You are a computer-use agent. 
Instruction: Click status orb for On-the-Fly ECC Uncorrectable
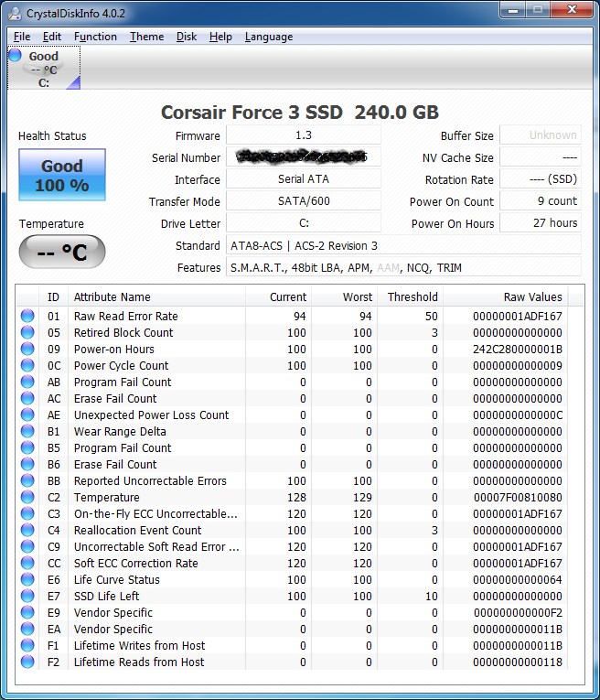click(27, 513)
